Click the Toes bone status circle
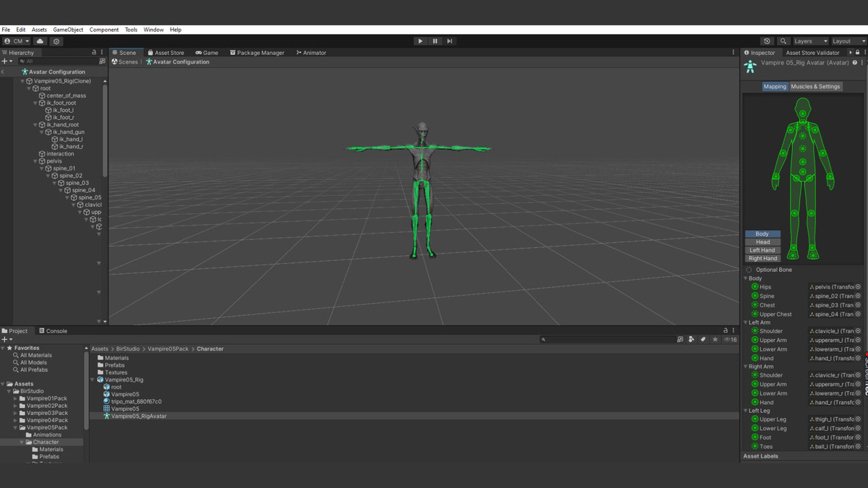This screenshot has height=488, width=868. click(x=754, y=446)
